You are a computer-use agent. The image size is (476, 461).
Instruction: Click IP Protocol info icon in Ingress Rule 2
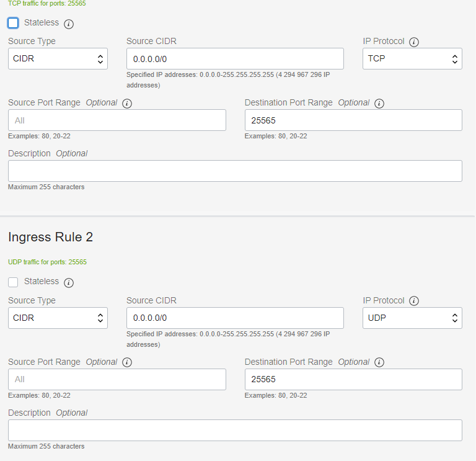414,301
